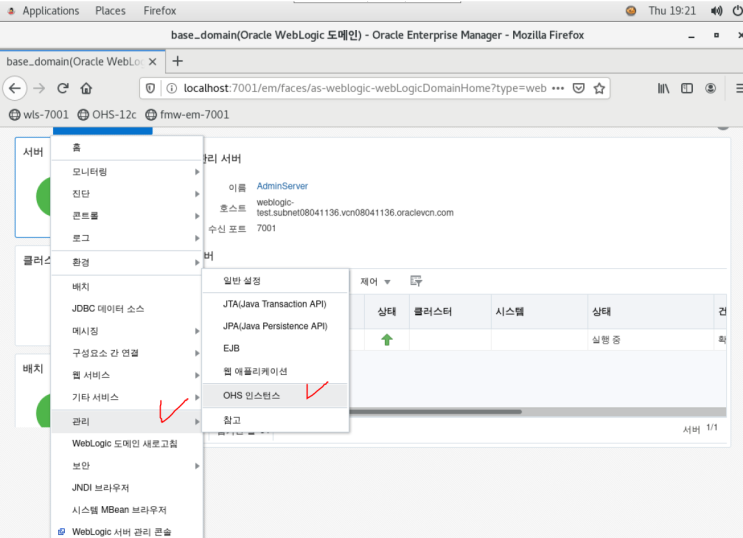
Task: Choose JTA(Java Transaction API) submenu item
Action: point(275,304)
